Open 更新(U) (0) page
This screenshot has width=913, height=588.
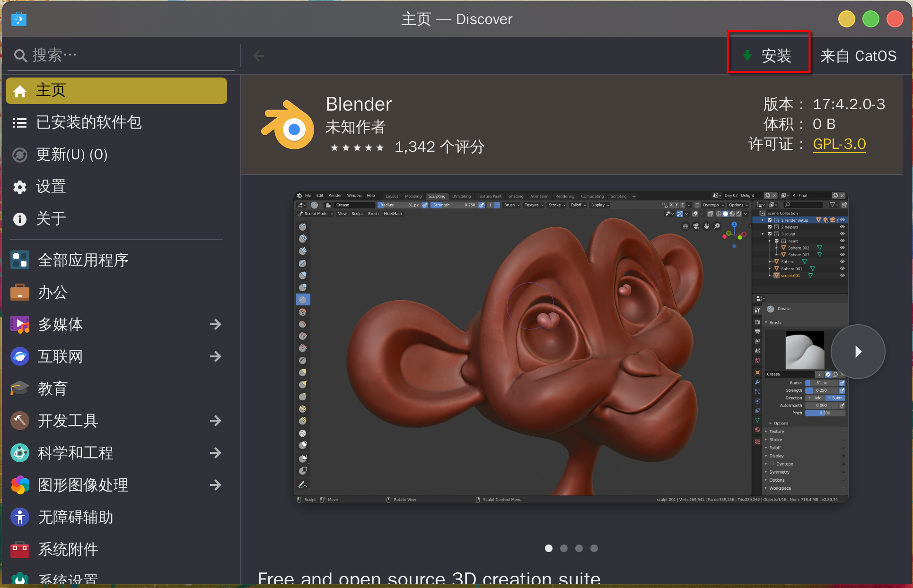coord(116,155)
